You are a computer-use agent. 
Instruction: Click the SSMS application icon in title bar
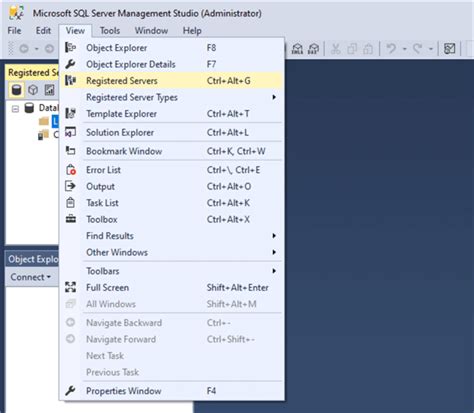point(16,13)
